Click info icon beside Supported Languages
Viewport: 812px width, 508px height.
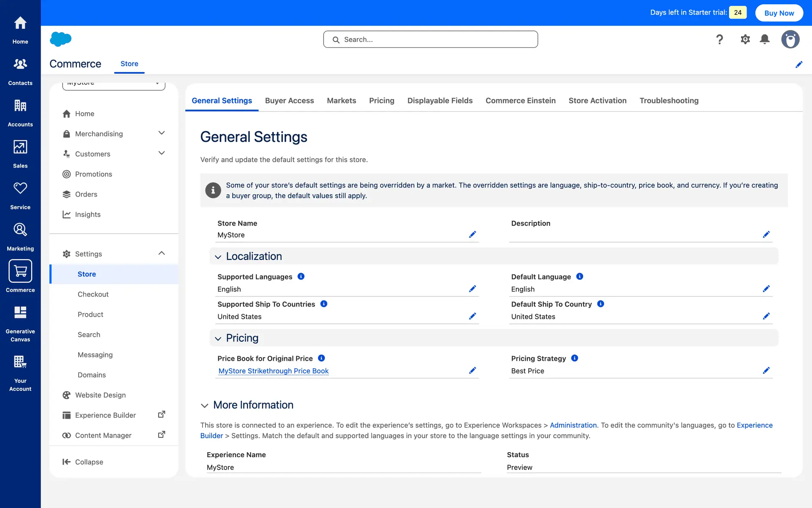click(301, 276)
